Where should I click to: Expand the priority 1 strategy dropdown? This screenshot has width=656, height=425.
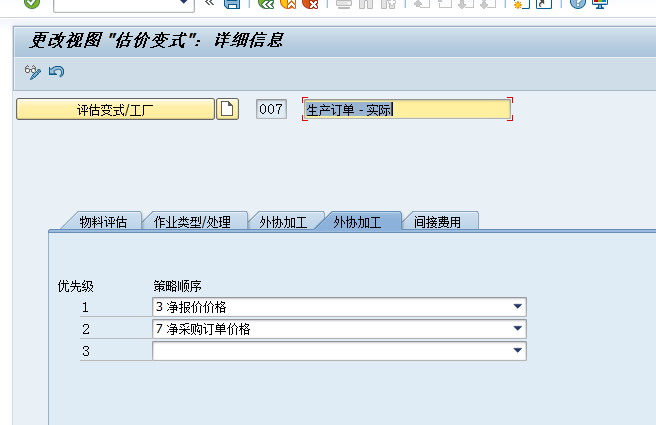tap(517, 307)
